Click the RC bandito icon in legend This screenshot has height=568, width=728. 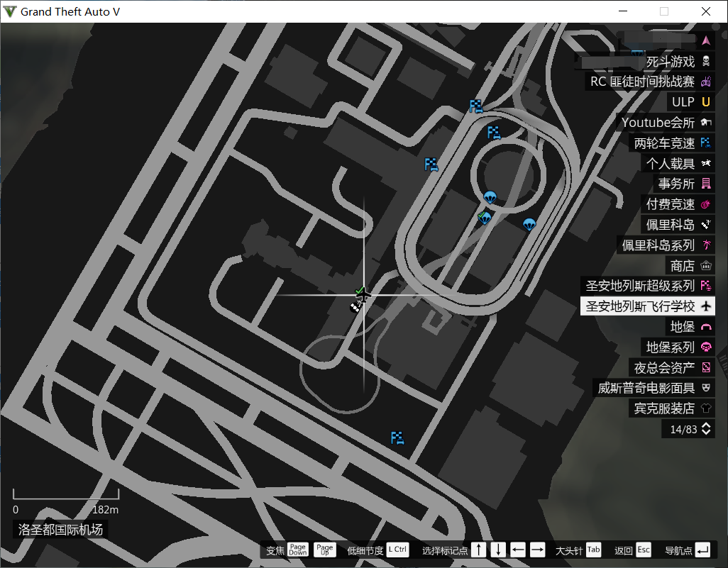point(706,82)
